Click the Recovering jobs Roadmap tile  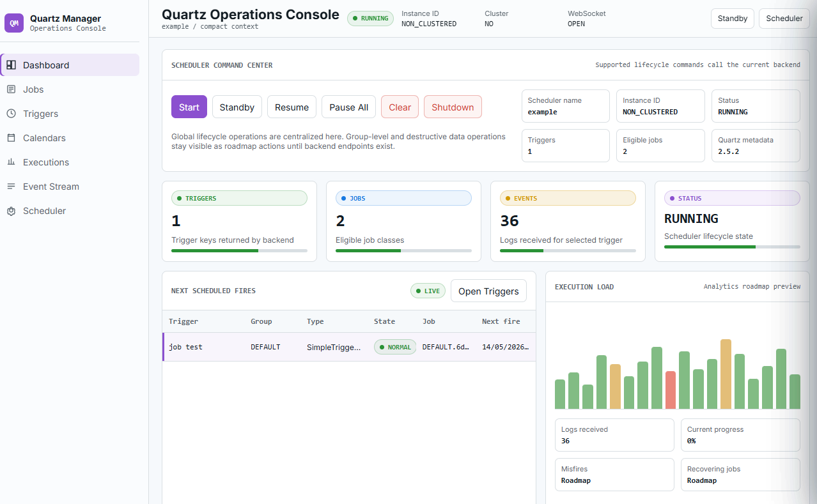(740, 475)
